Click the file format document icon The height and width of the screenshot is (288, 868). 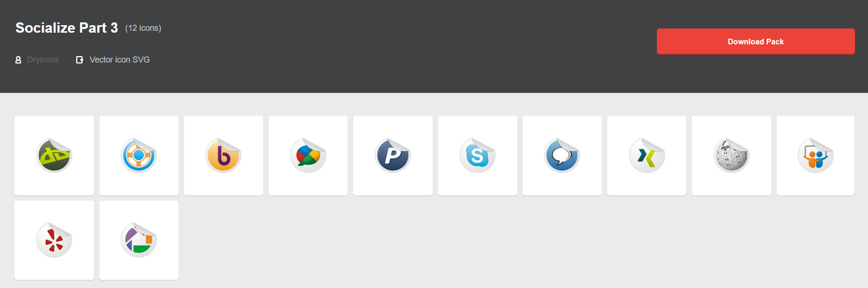[79, 60]
